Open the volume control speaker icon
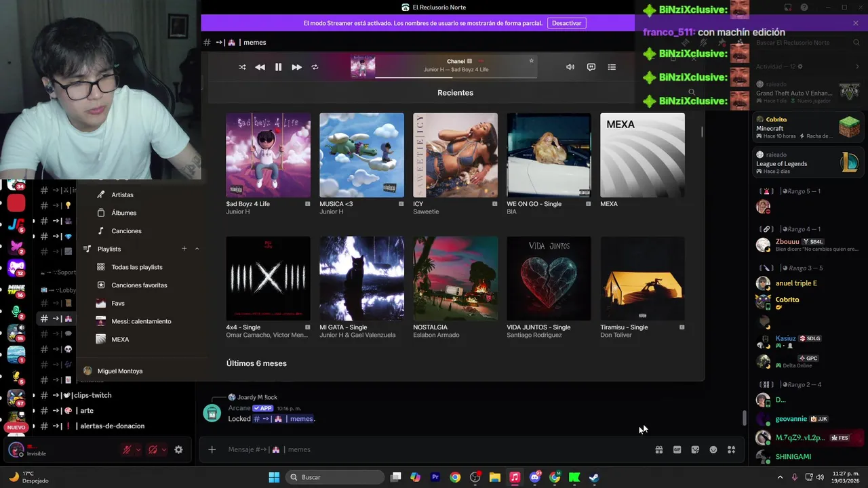This screenshot has width=868, height=488. click(570, 67)
